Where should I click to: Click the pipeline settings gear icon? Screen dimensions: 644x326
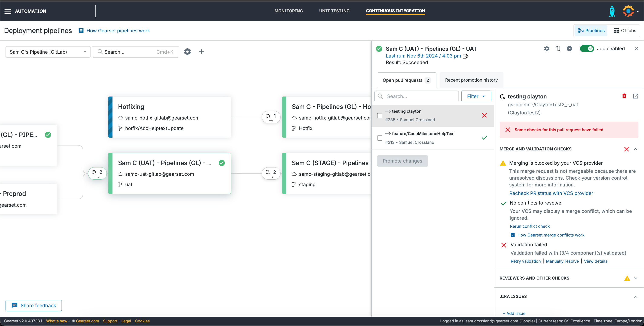pyautogui.click(x=187, y=52)
